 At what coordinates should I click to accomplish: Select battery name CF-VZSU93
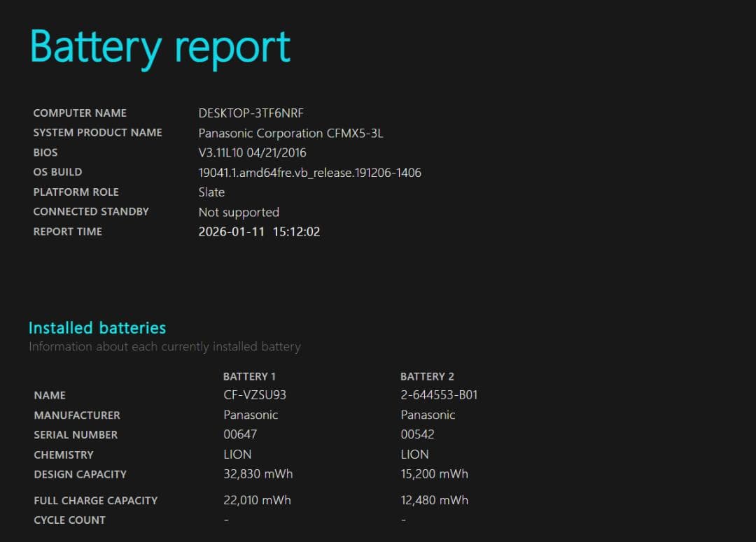[x=255, y=395]
